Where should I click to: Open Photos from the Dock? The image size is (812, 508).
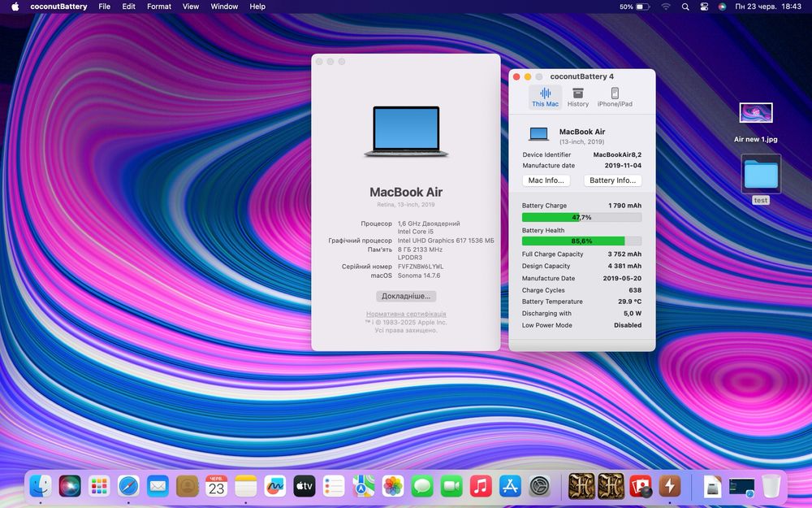pyautogui.click(x=393, y=486)
